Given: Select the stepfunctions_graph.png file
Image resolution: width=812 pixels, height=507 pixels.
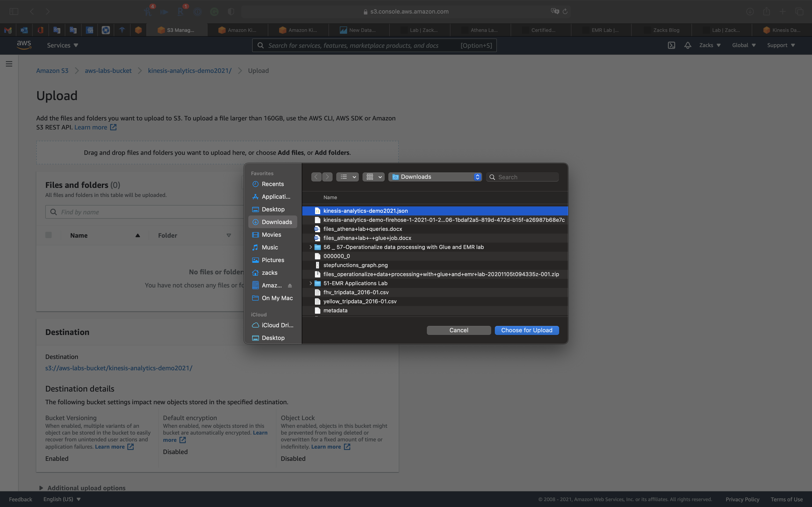Looking at the screenshot, I should (355, 265).
